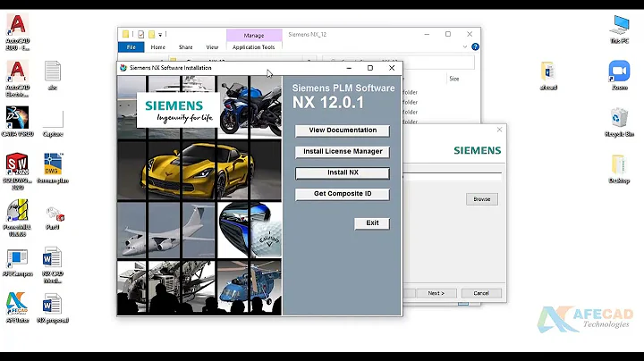Open the Home ribbon tab

coord(157,47)
